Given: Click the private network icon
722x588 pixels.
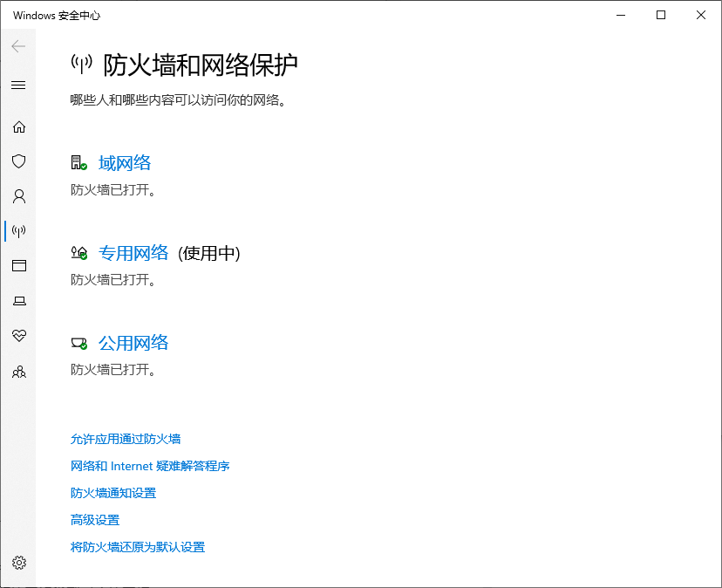Looking at the screenshot, I should [x=78, y=253].
